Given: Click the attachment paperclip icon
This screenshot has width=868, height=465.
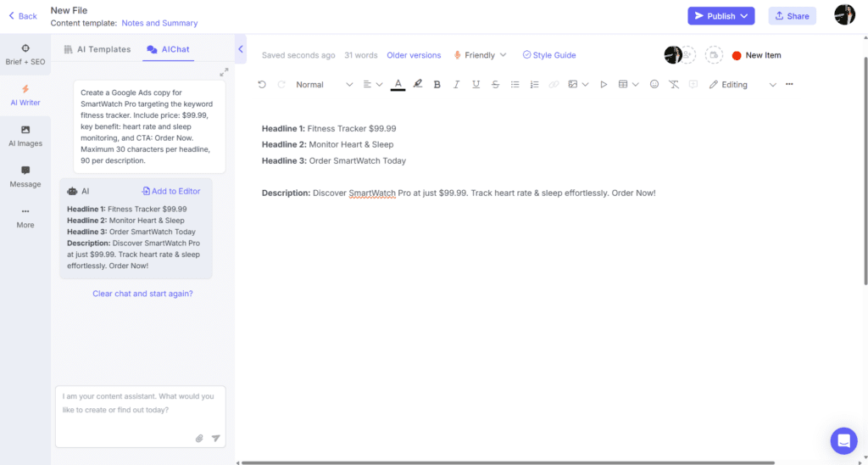Looking at the screenshot, I should click(199, 439).
